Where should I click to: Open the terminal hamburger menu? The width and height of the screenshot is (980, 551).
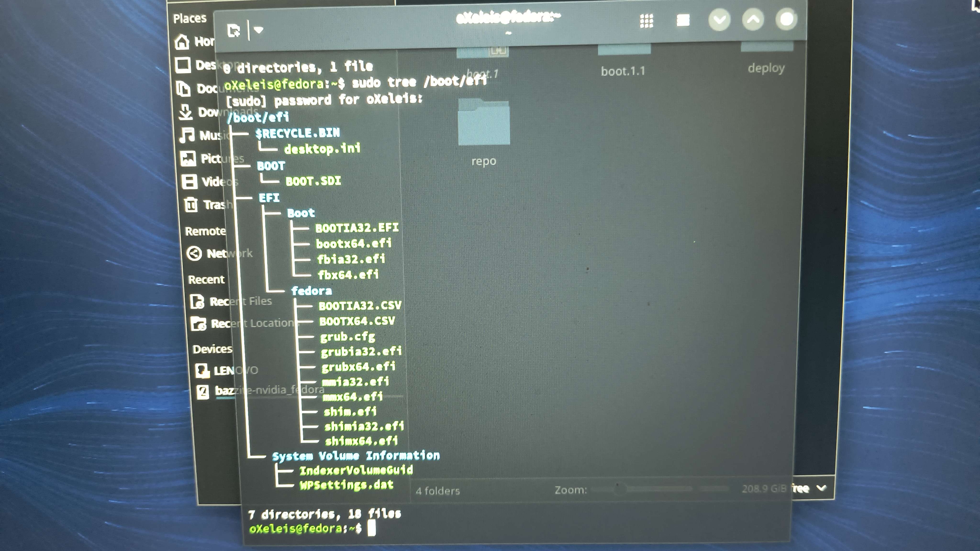point(683,20)
